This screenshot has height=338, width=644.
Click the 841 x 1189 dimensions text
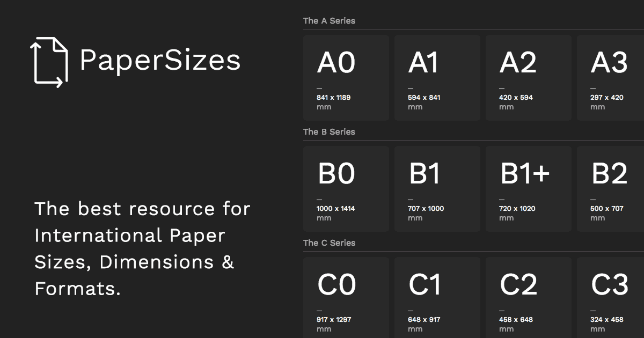coord(334,98)
